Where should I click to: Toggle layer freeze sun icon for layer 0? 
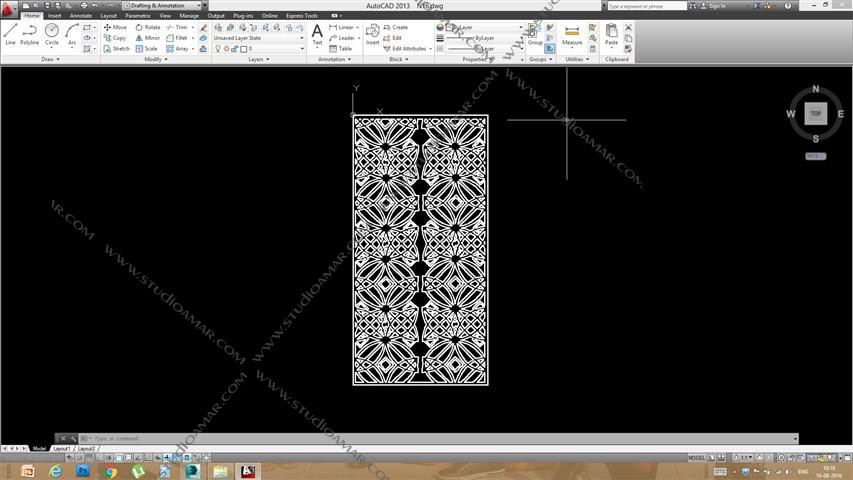(x=226, y=48)
